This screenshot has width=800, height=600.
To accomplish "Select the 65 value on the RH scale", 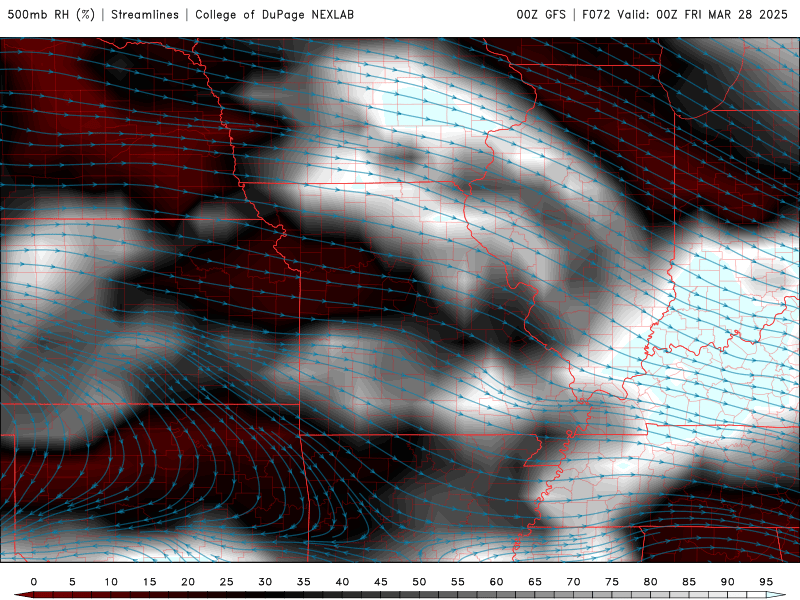I will point(535,582).
